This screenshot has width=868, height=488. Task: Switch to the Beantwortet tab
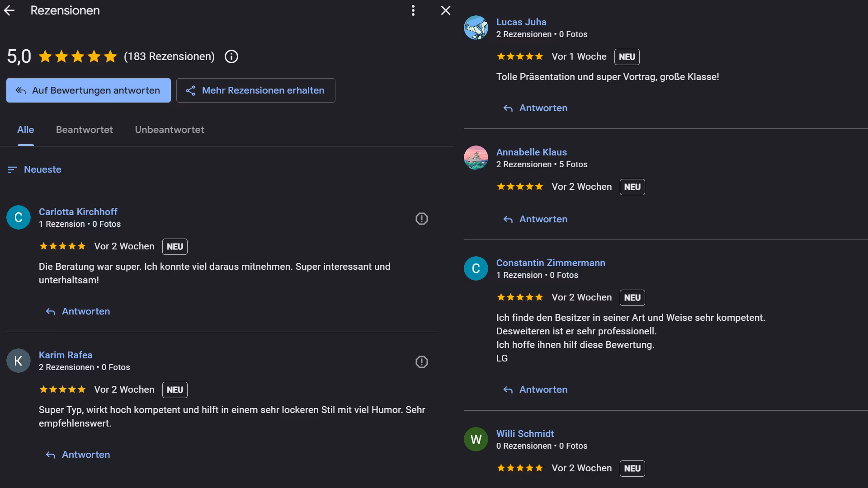(85, 130)
